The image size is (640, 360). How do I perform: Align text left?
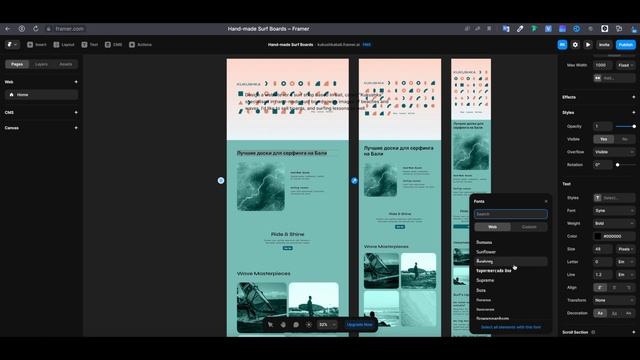coord(600,287)
